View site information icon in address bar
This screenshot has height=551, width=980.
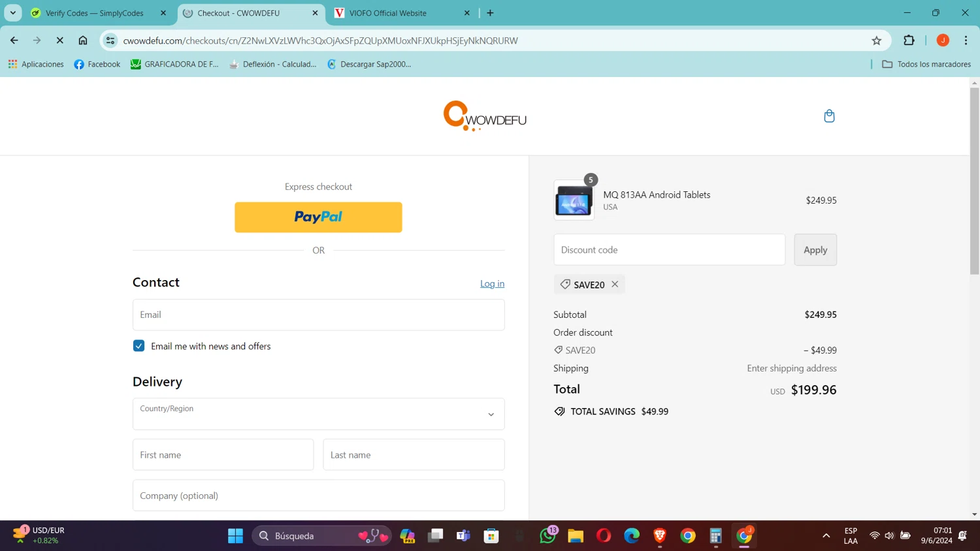click(110, 40)
